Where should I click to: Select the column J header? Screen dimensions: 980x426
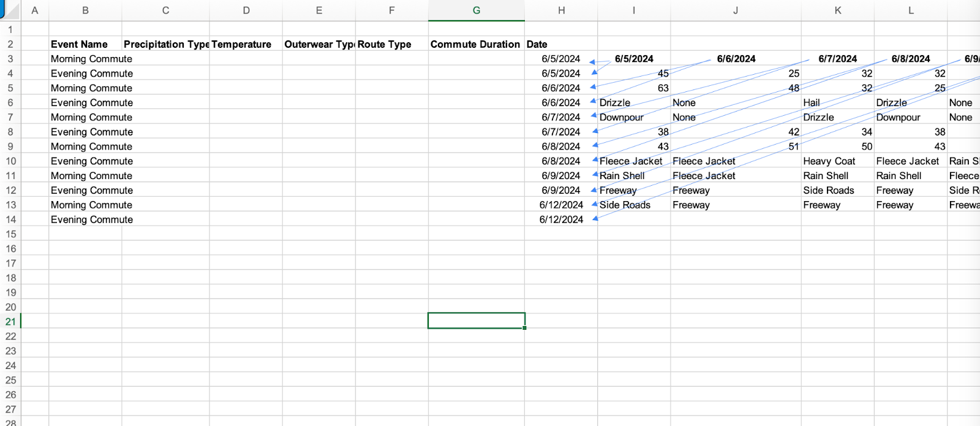coord(735,10)
